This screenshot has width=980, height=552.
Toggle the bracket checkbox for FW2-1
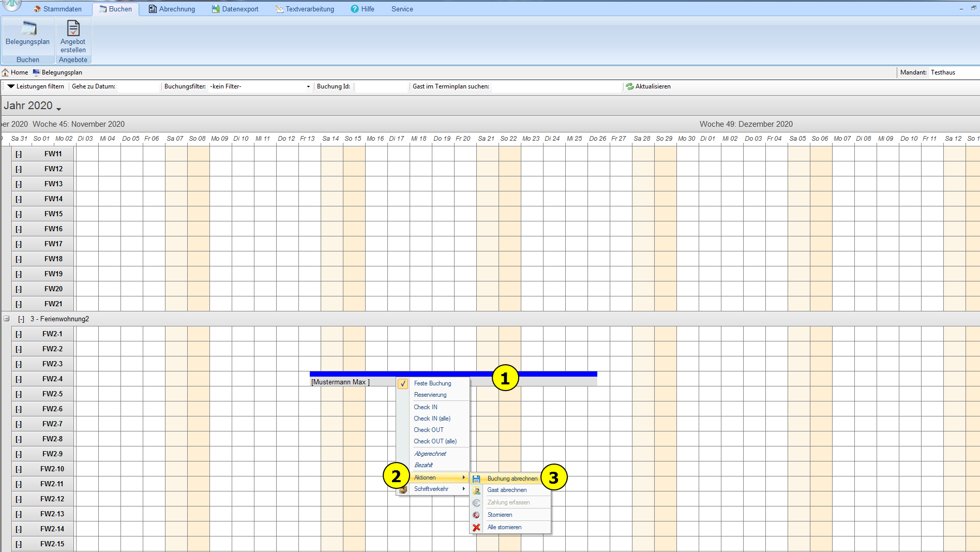click(x=19, y=334)
